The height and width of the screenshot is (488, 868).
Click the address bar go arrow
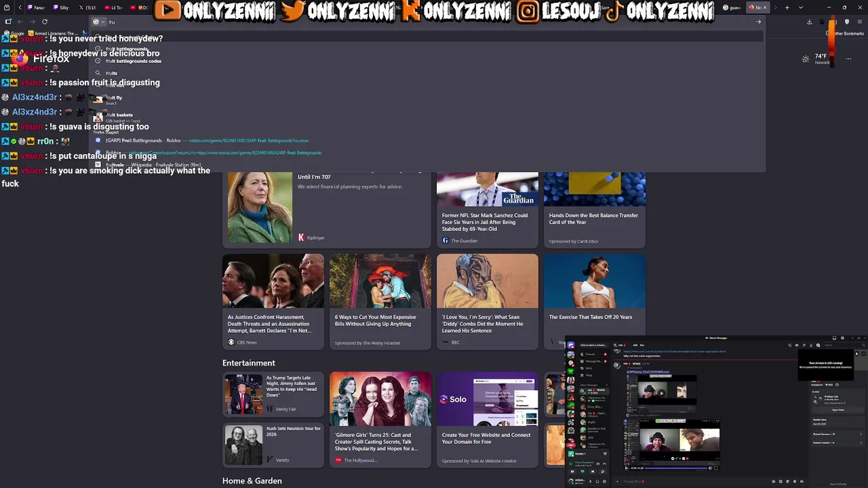(758, 22)
